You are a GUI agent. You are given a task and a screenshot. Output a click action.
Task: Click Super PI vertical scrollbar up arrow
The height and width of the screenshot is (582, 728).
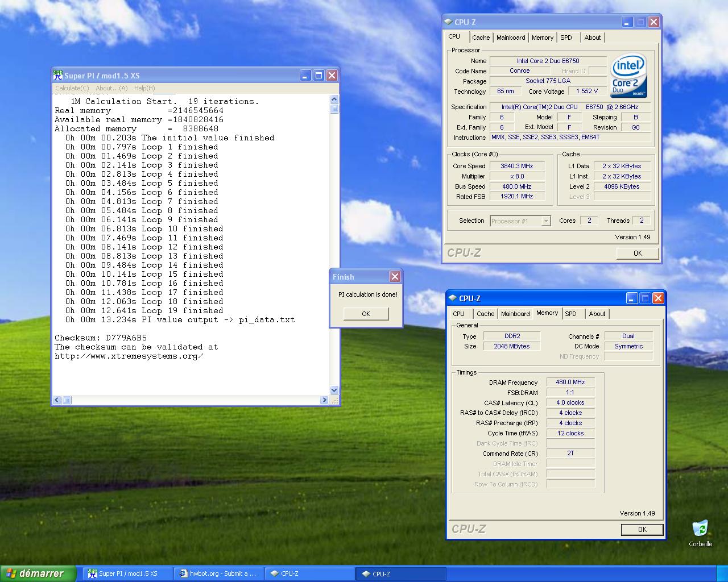[x=334, y=99]
